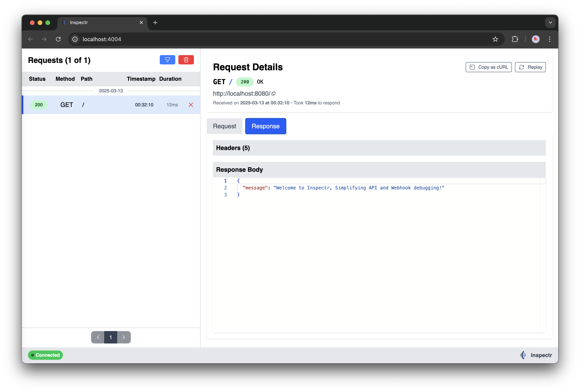
Task: Click the browser forward arrow
Action: [44, 39]
